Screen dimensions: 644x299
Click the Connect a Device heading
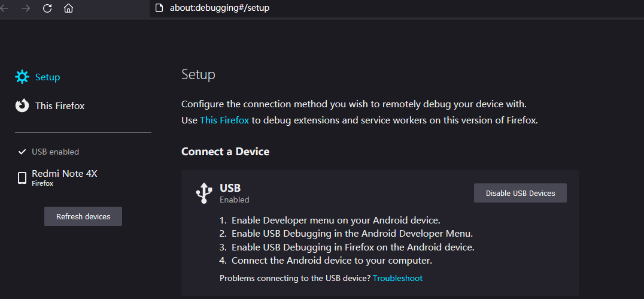(x=225, y=152)
